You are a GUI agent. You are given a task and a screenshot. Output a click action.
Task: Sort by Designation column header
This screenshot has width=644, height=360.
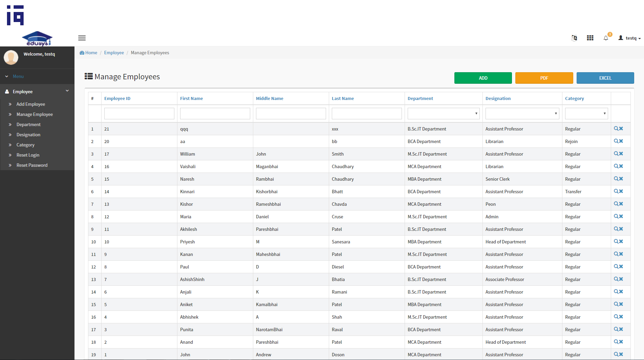[498, 98]
